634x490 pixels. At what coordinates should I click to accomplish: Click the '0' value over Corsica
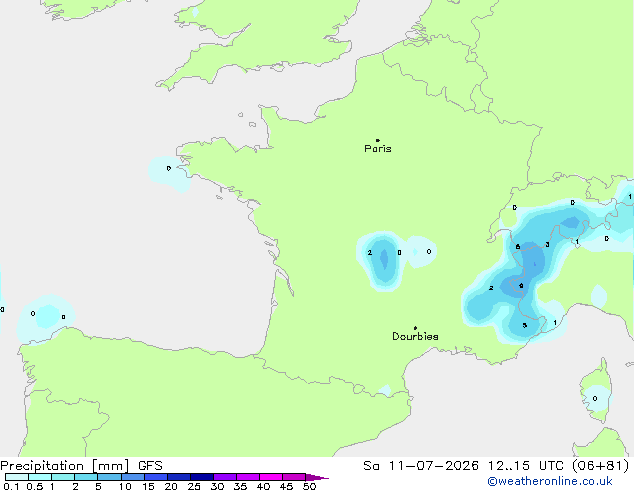click(x=595, y=398)
